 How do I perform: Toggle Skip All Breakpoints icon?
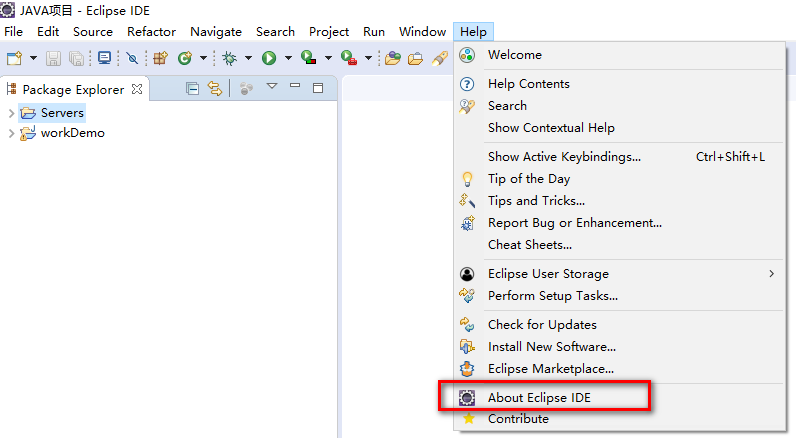click(132, 58)
